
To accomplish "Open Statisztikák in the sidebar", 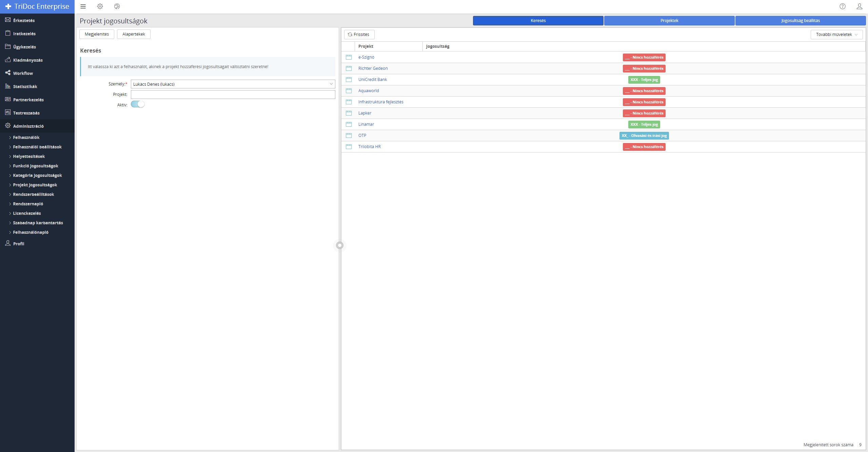I will tap(25, 86).
